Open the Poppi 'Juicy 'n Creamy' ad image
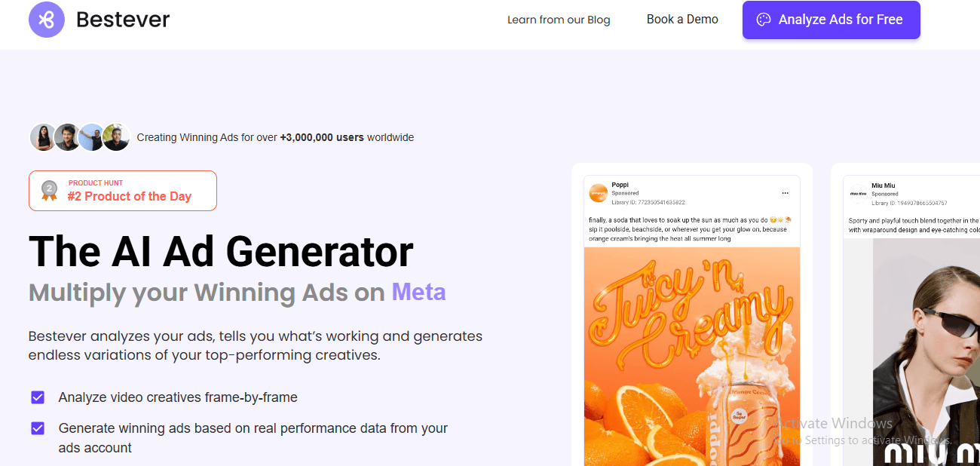The image size is (980, 466). click(x=691, y=354)
